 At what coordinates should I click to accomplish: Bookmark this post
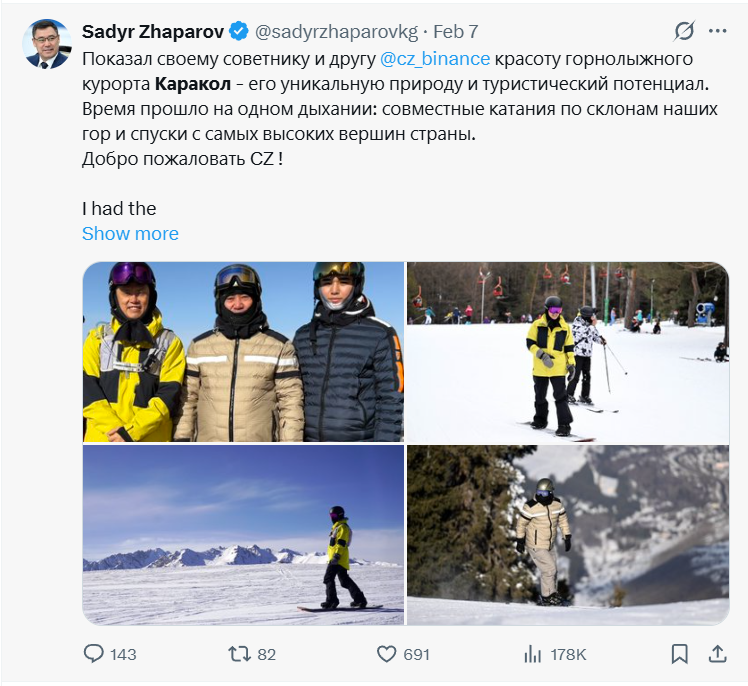pos(680,654)
